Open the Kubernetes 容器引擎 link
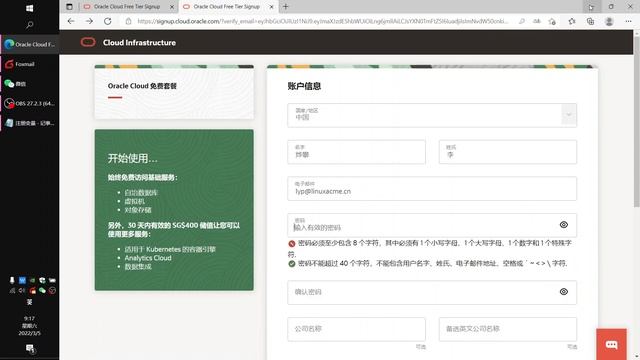 (170, 249)
